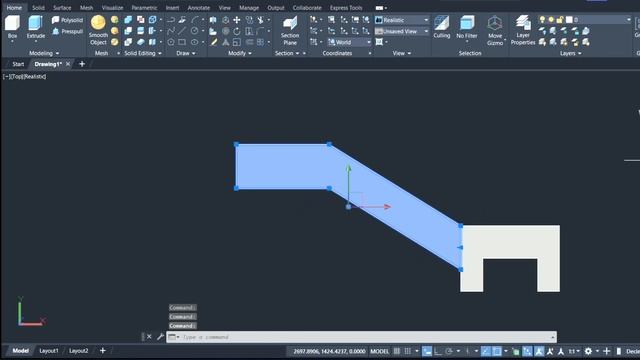
Task: Click the white layer color swatch
Action: coord(569,20)
